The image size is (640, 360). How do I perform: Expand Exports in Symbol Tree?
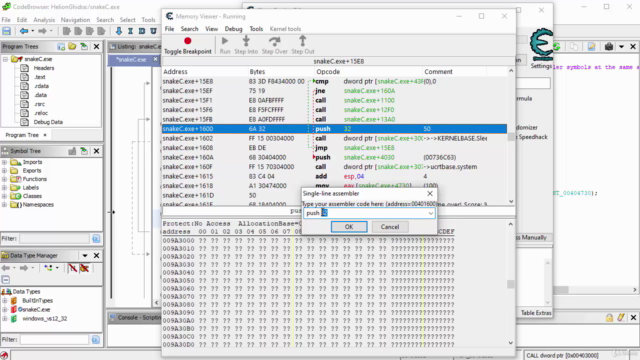[x=4, y=171]
